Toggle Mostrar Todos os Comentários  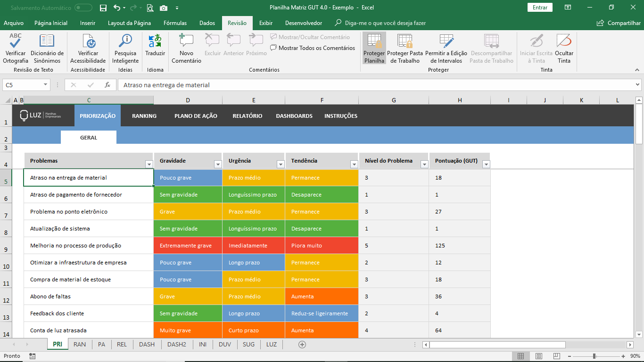click(313, 48)
